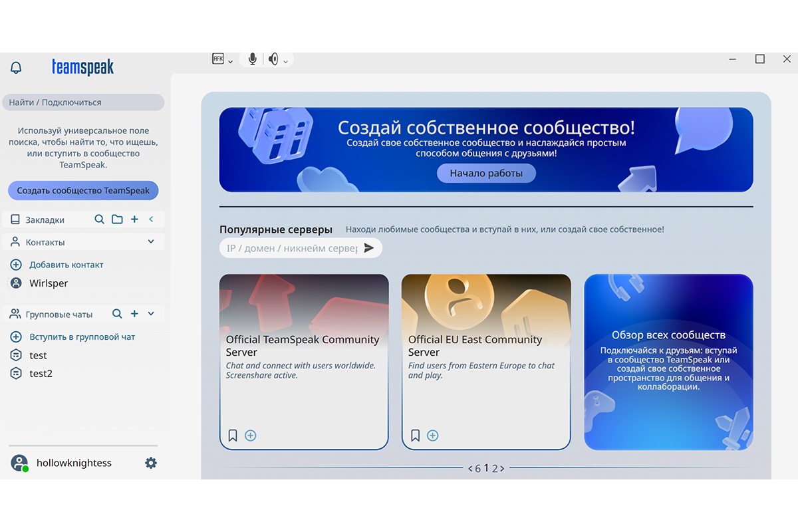Viewport: 798px width, 532px height.
Task: Collapse the Закладки panel chevron
Action: [x=151, y=219]
